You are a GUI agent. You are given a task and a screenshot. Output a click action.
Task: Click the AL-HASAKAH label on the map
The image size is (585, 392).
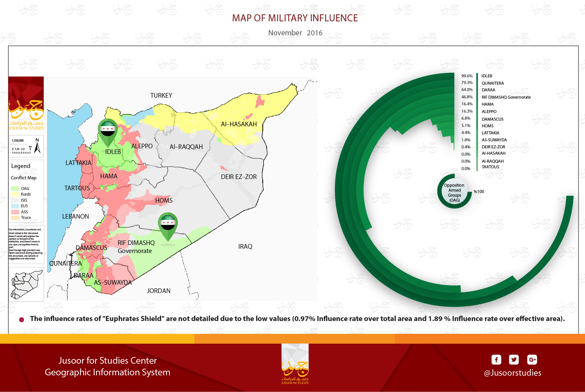pyautogui.click(x=239, y=124)
